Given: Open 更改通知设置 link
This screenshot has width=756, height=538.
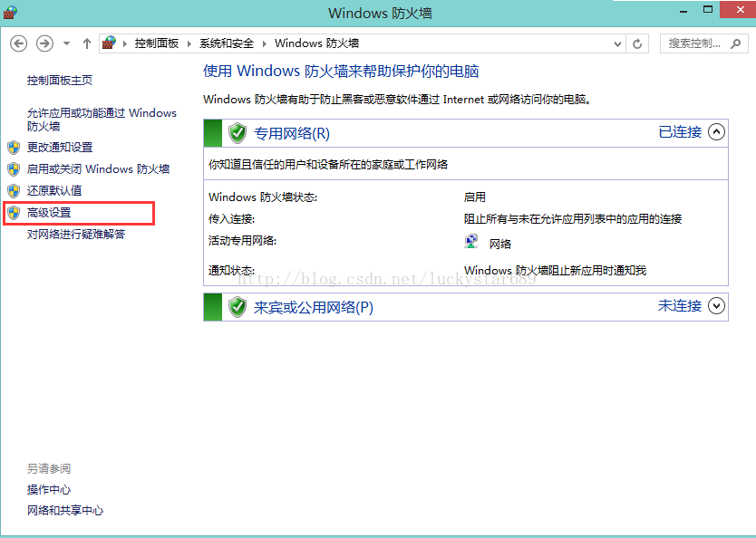Looking at the screenshot, I should pos(60,148).
